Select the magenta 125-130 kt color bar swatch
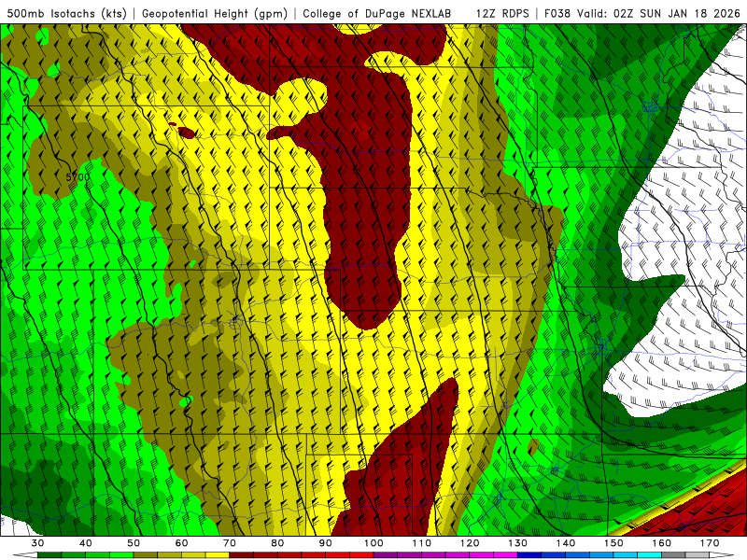747x560 pixels. tap(505, 555)
